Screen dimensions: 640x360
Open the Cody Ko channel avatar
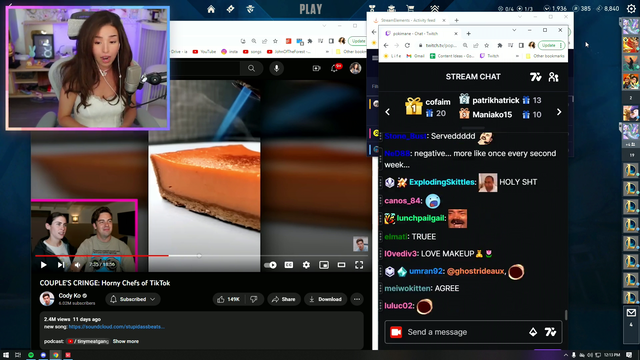tap(47, 299)
